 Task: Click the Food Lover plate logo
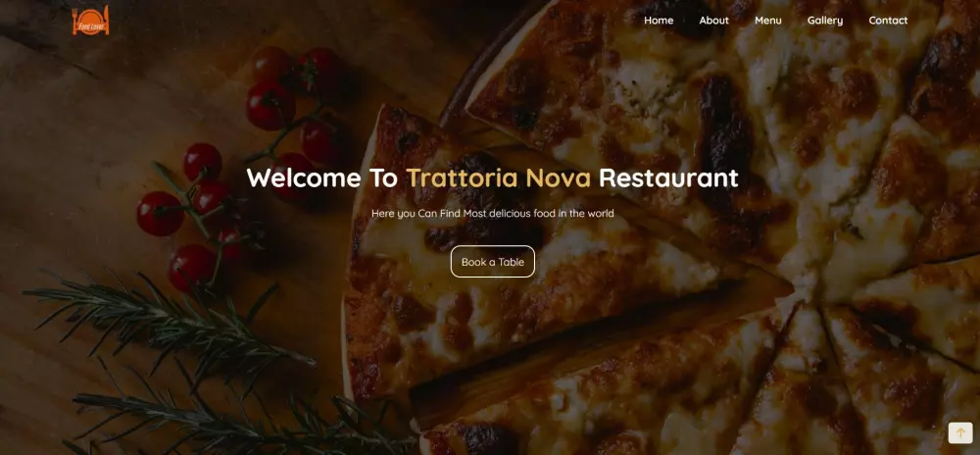coord(90,20)
